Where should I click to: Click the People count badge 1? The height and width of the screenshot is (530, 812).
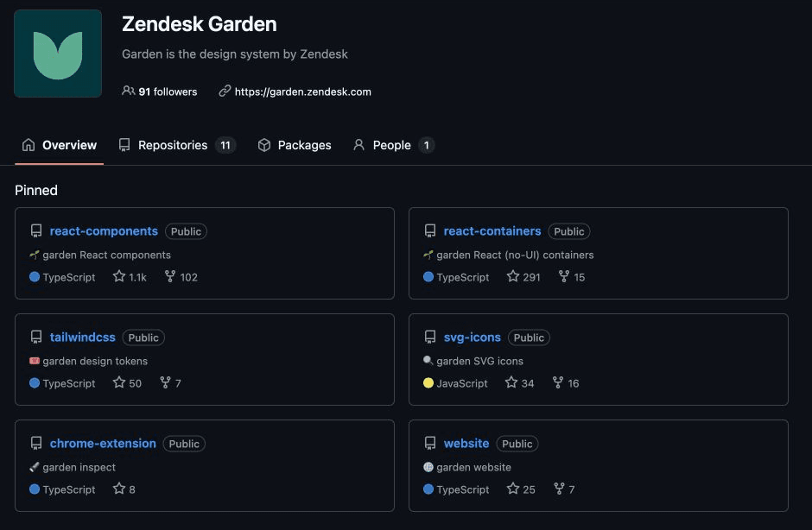point(426,145)
